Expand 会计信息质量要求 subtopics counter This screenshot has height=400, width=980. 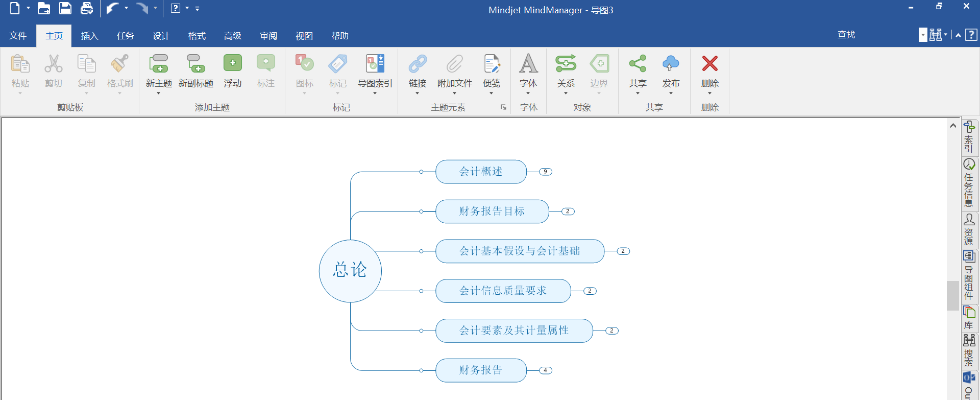coord(590,291)
